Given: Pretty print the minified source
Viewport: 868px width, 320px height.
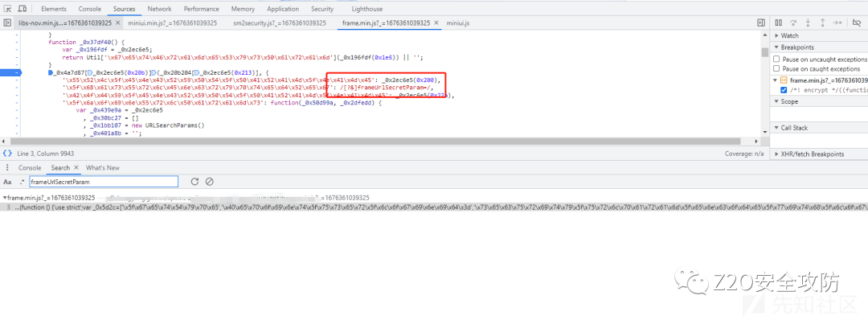Looking at the screenshot, I should [x=7, y=154].
